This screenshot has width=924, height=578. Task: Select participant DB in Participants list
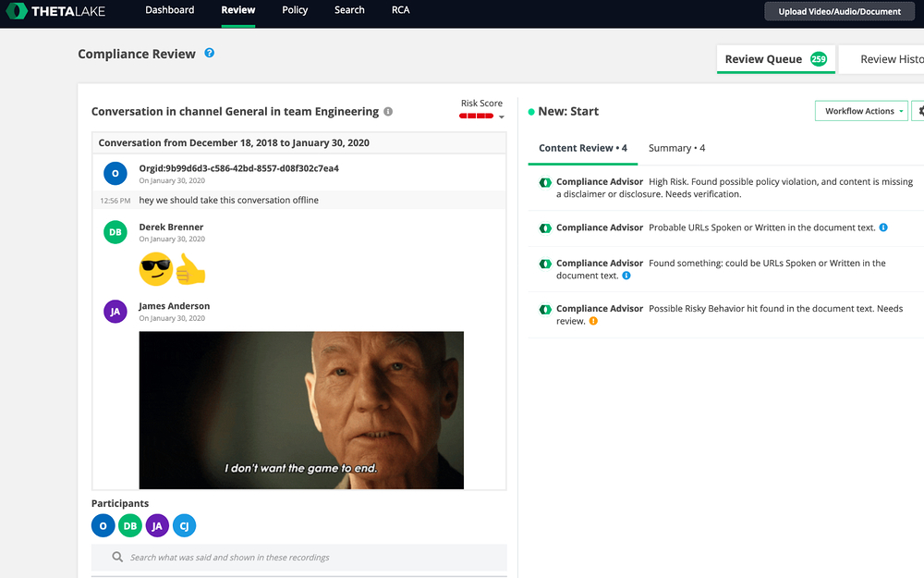click(130, 525)
